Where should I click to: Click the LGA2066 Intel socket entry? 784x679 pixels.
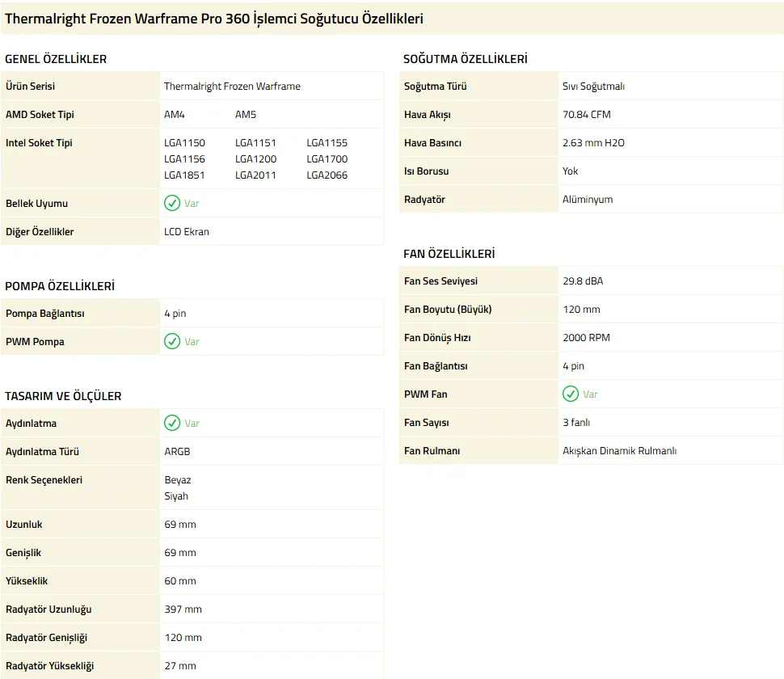point(327,175)
